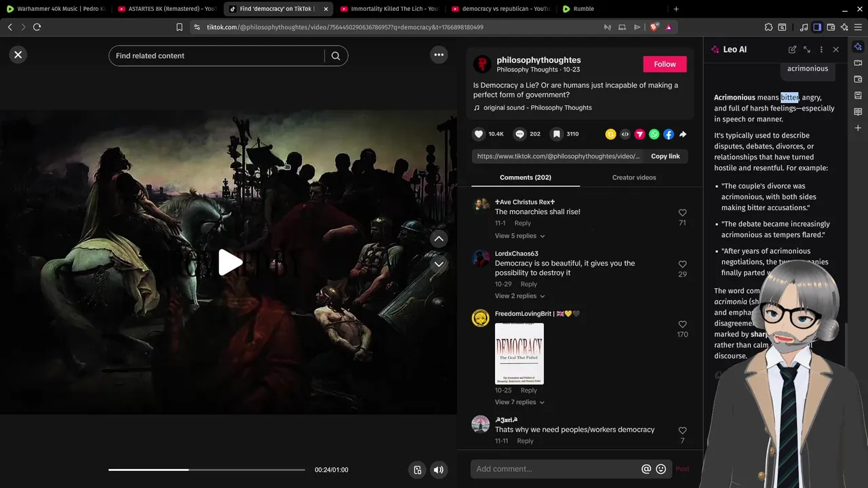Toggle video mute with speaker icon

coord(439,470)
